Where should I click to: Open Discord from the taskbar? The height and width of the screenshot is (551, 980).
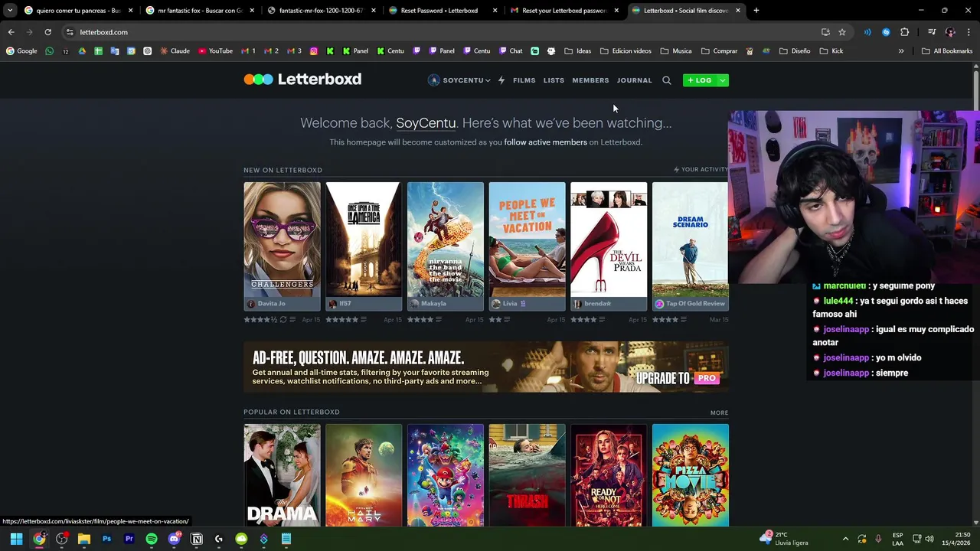(x=174, y=539)
